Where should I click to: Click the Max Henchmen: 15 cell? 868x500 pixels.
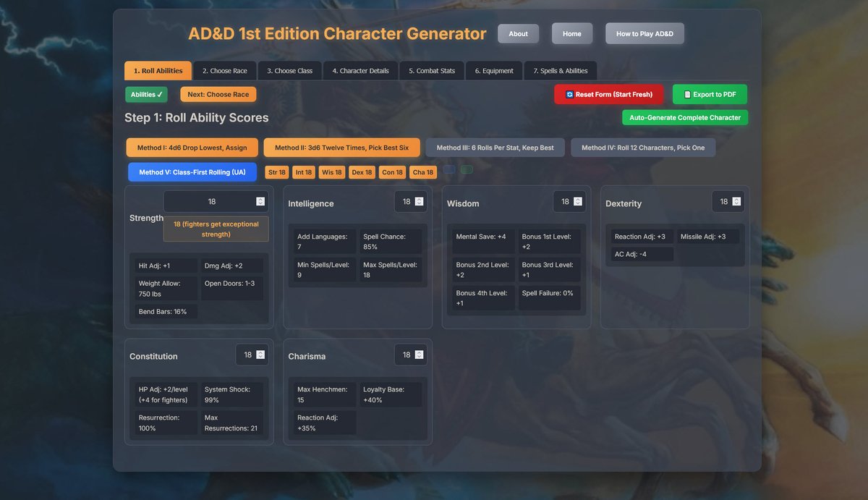[325, 394]
